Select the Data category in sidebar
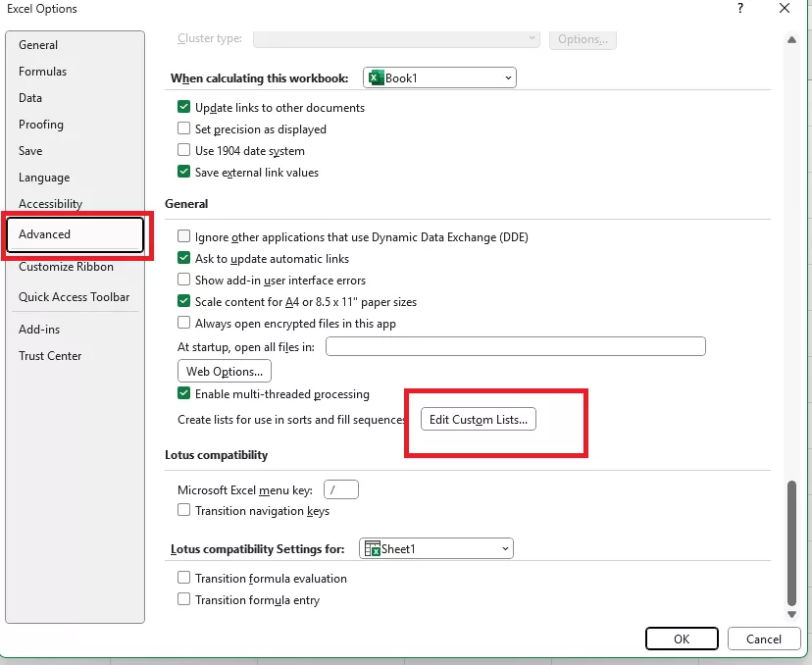 (x=30, y=98)
